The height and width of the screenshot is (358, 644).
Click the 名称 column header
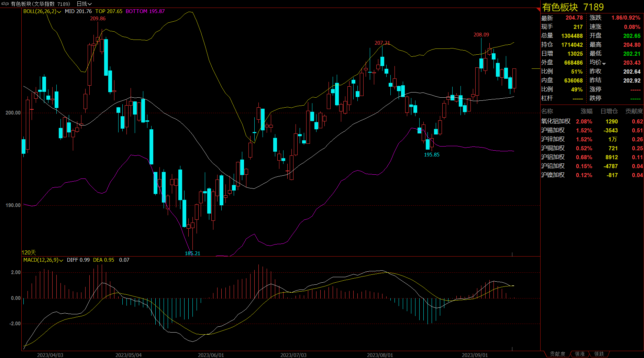[547, 111]
